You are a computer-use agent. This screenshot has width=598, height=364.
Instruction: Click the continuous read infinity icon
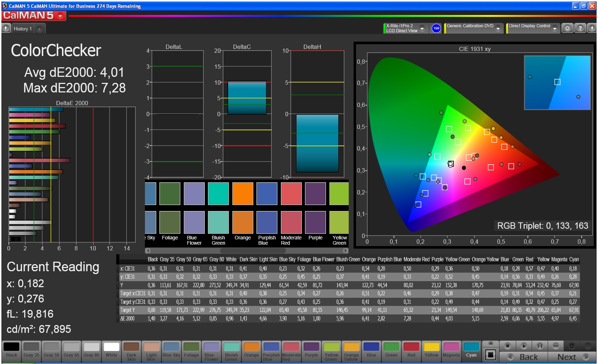556,346
